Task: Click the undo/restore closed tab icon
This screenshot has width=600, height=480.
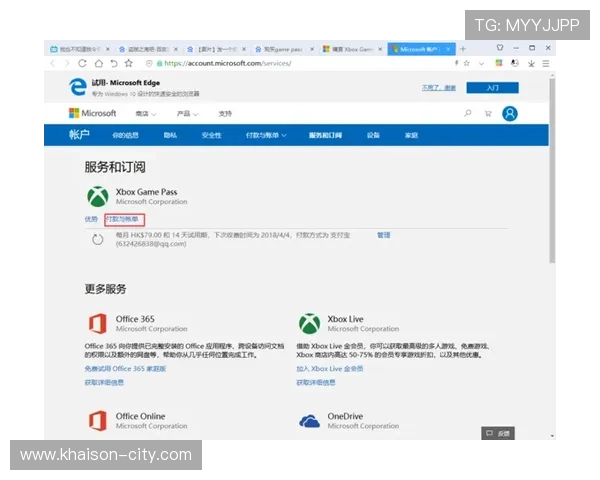Action: (x=114, y=63)
